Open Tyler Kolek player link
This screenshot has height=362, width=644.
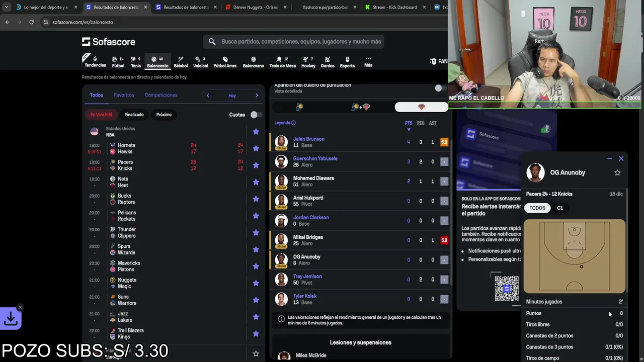(305, 296)
